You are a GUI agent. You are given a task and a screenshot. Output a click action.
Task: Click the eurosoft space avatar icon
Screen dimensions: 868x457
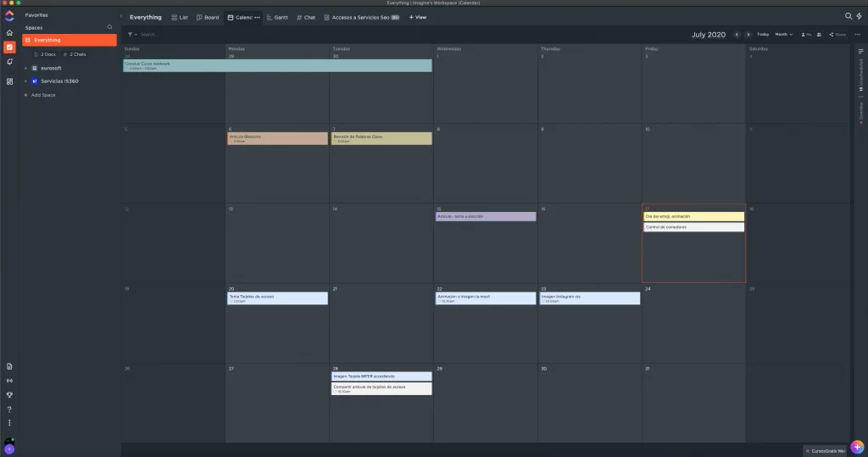tap(34, 68)
